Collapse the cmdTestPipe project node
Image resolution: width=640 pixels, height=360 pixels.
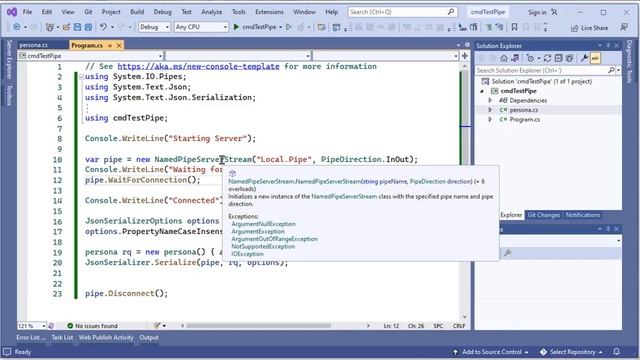482,91
